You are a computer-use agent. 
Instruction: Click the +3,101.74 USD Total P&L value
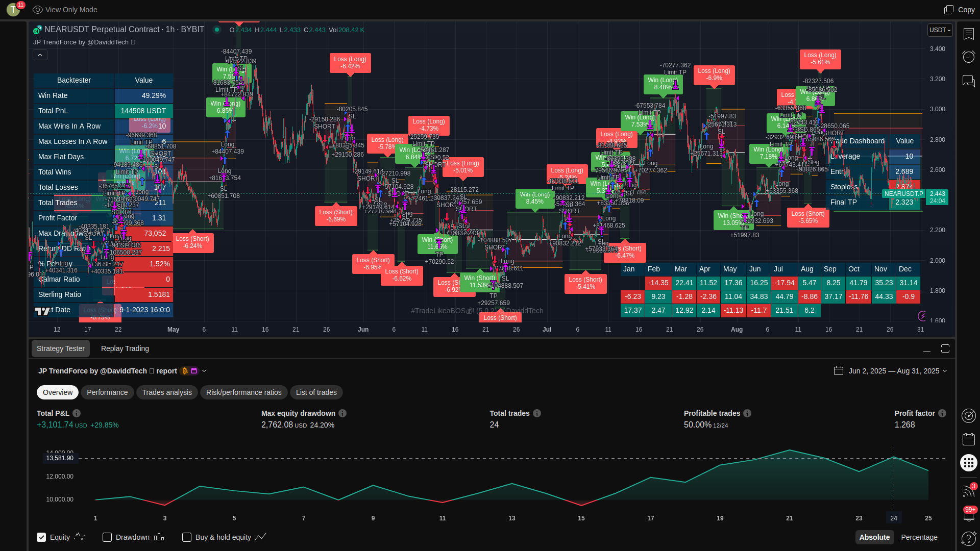[62, 425]
